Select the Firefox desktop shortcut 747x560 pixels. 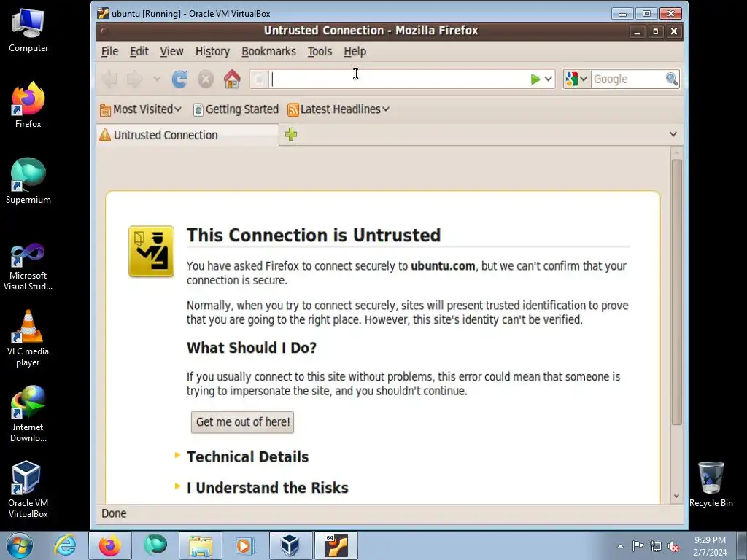[x=28, y=105]
